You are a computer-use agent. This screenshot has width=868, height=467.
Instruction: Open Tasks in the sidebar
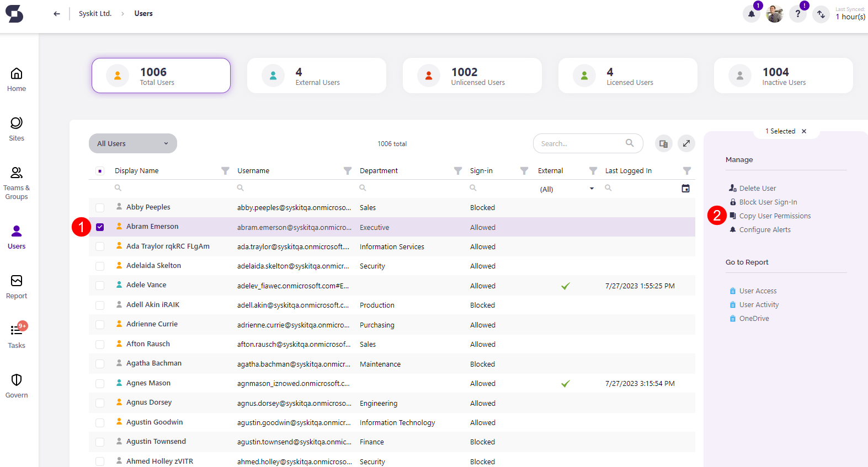(17, 336)
